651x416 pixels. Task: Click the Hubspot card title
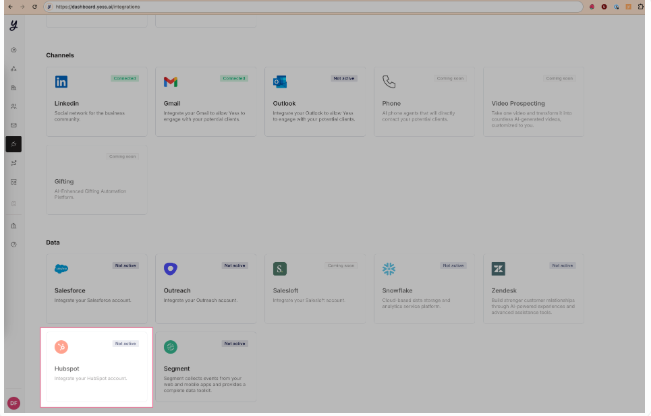coord(67,369)
